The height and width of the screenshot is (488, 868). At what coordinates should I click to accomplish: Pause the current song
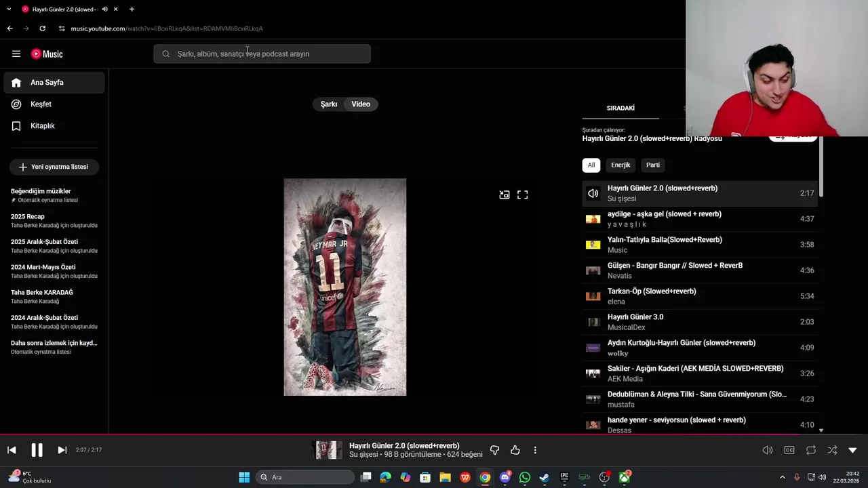pyautogui.click(x=37, y=450)
